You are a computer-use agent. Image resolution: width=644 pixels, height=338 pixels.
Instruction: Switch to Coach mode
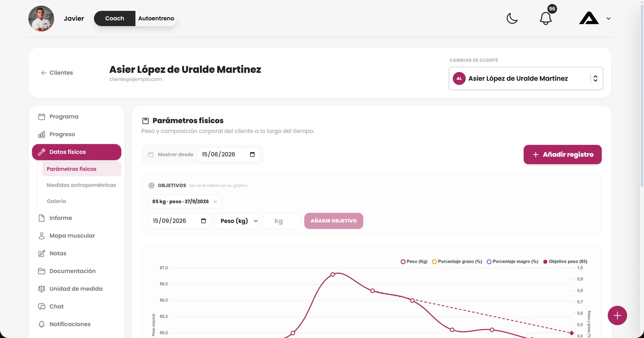[115, 18]
